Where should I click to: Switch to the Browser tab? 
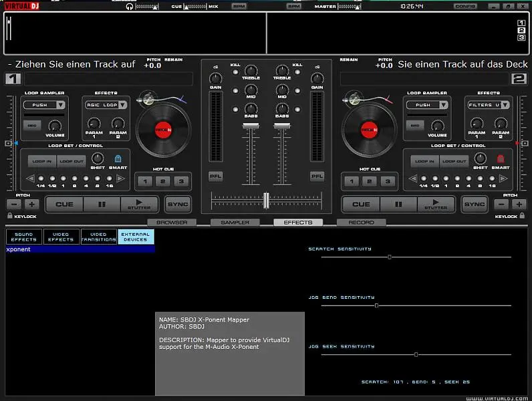tap(172, 223)
